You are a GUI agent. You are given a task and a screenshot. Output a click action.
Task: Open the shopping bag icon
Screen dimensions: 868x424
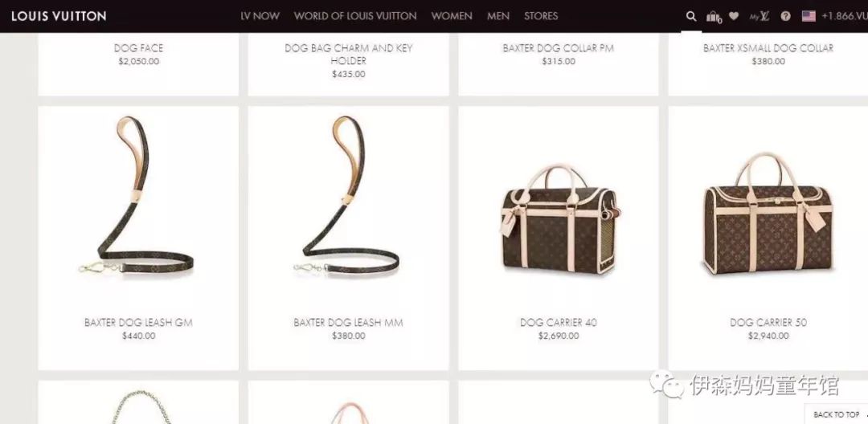[x=714, y=17]
